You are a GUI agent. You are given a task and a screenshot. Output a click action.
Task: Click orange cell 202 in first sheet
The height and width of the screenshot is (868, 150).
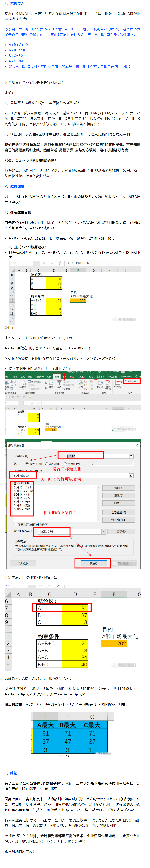(x=78, y=301)
